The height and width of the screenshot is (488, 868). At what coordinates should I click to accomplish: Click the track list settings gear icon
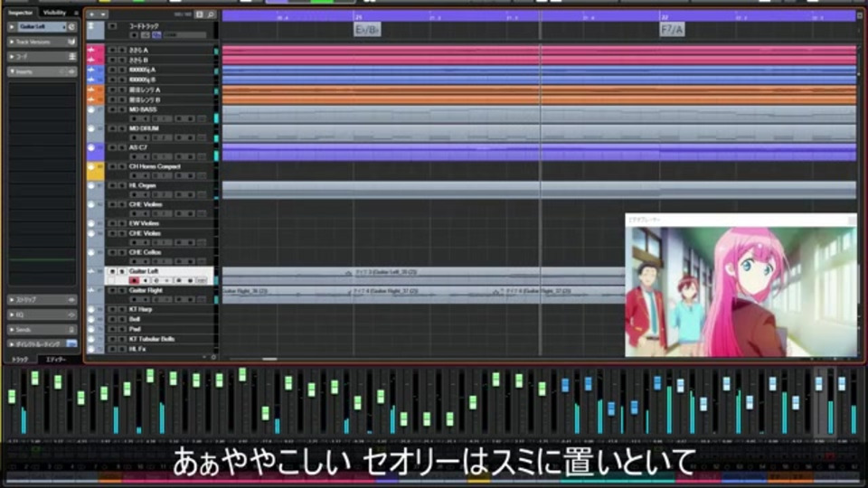pyautogui.click(x=213, y=358)
